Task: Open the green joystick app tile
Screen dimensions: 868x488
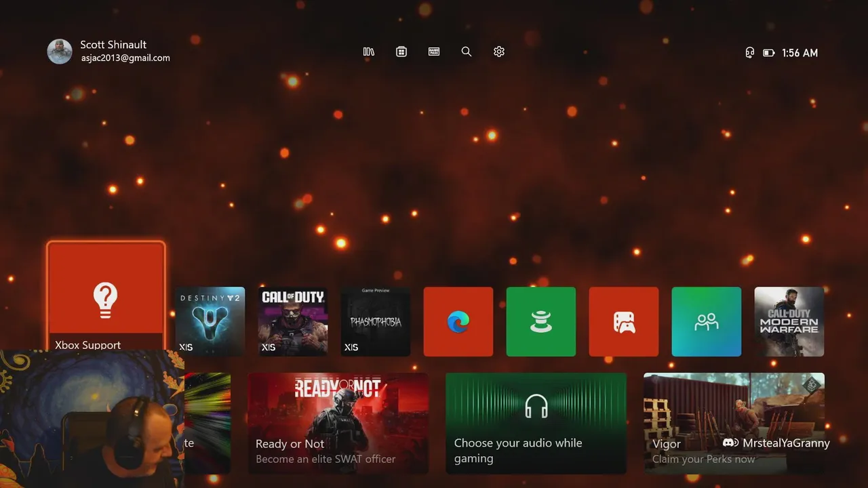Action: click(541, 321)
